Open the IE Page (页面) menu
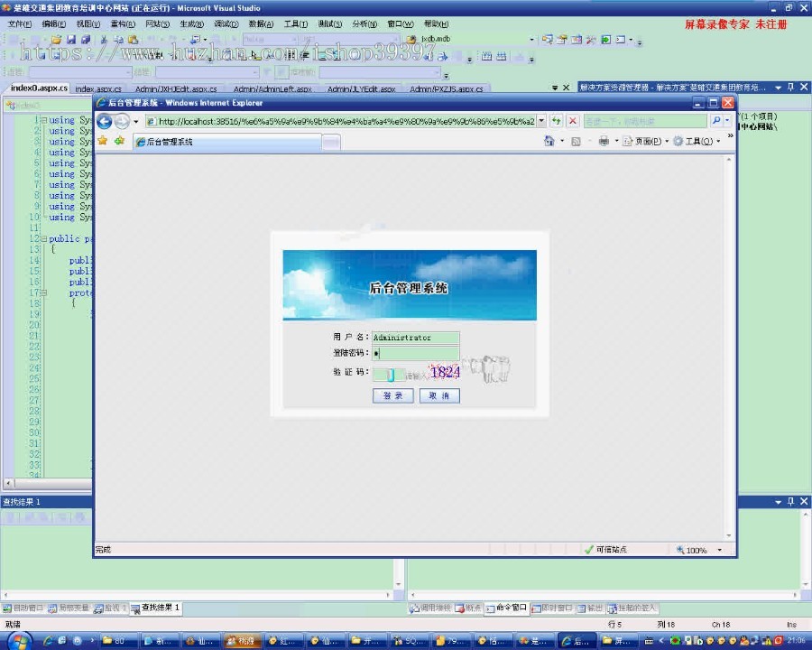 pos(645,141)
